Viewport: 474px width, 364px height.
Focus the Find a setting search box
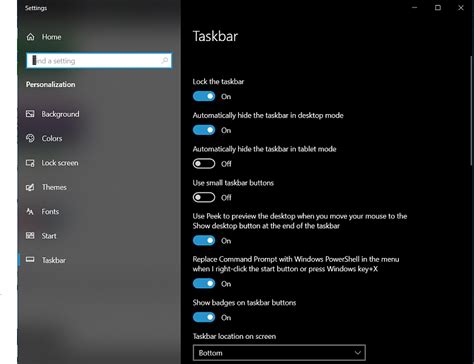pos(99,61)
